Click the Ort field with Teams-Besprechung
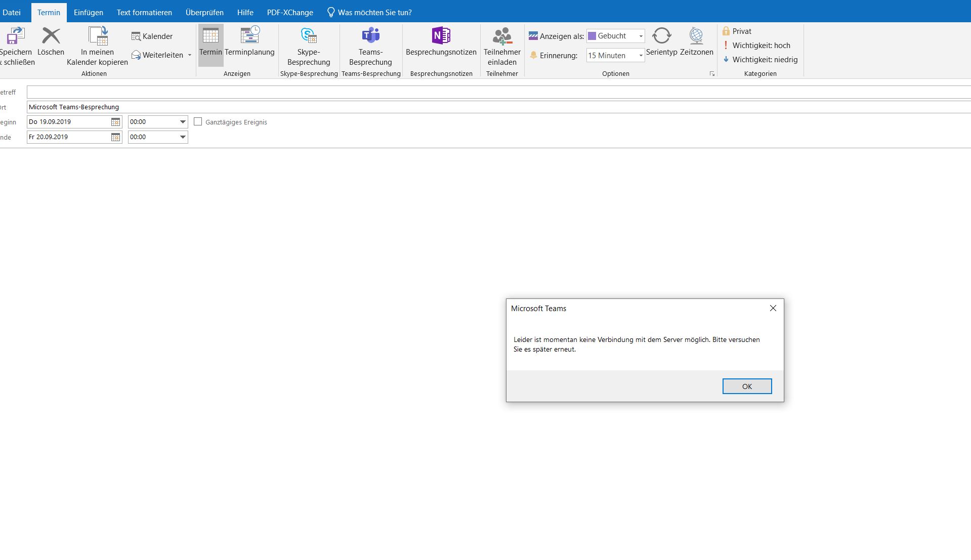The image size is (971, 560). click(498, 107)
